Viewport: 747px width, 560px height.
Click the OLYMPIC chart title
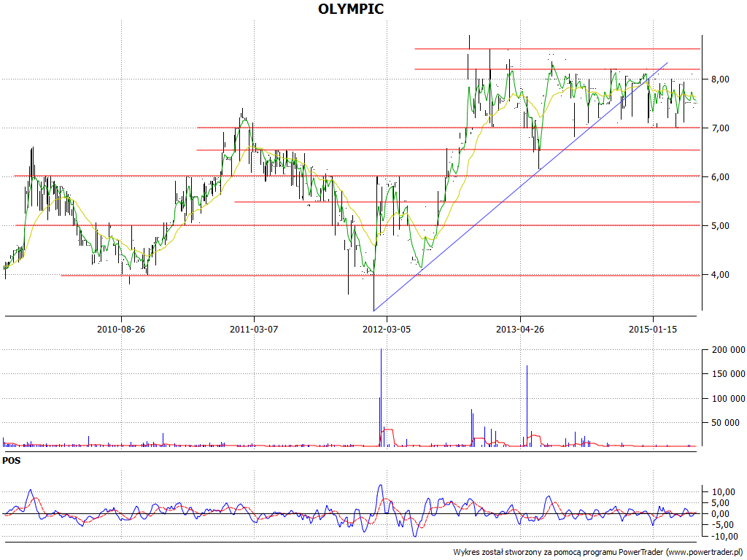point(351,9)
